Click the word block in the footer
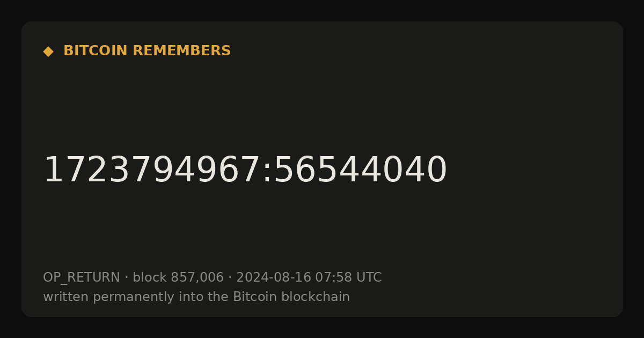The image size is (644, 338). pyautogui.click(x=150, y=278)
